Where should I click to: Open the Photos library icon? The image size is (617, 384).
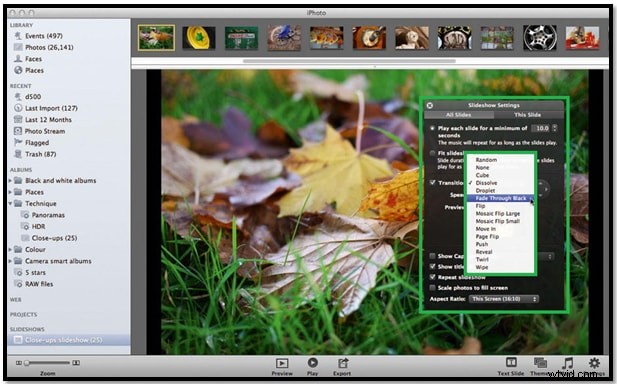coord(18,47)
